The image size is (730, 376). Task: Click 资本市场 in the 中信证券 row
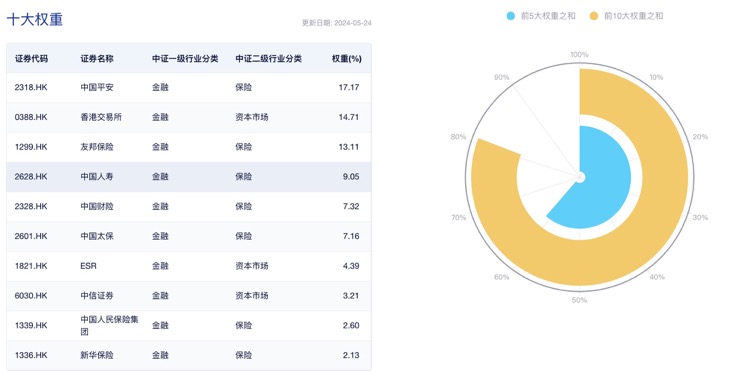(x=252, y=296)
